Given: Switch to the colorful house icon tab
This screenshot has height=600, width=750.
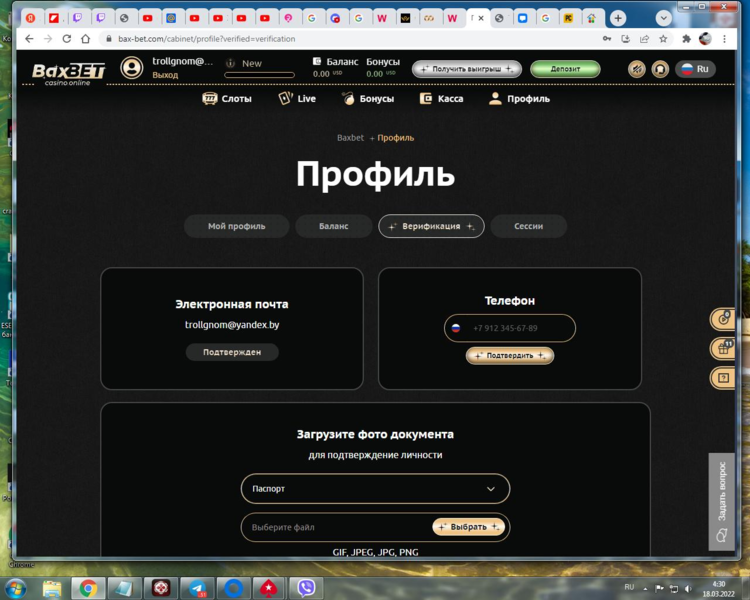Looking at the screenshot, I should [592, 18].
